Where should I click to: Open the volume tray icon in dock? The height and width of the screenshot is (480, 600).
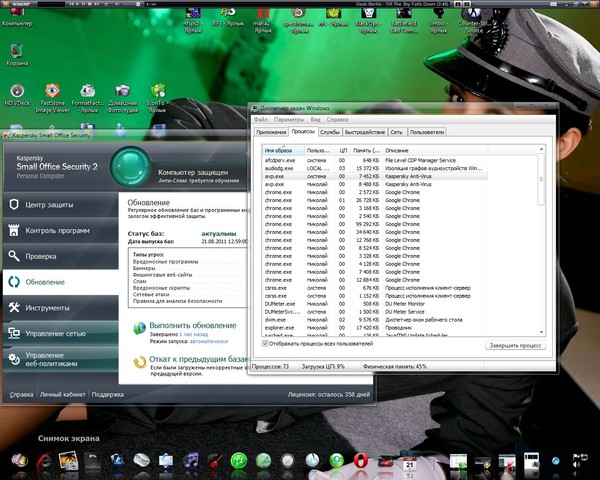pyautogui.click(x=576, y=465)
